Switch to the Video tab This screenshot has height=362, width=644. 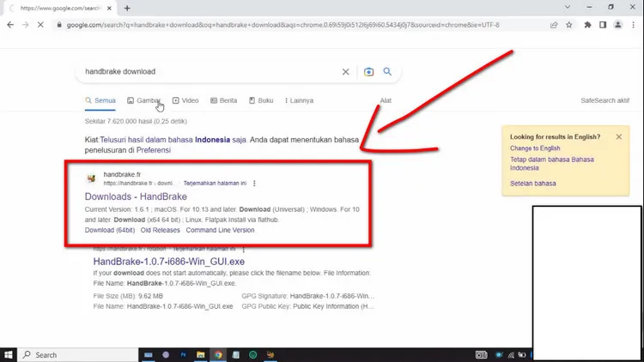pos(185,100)
